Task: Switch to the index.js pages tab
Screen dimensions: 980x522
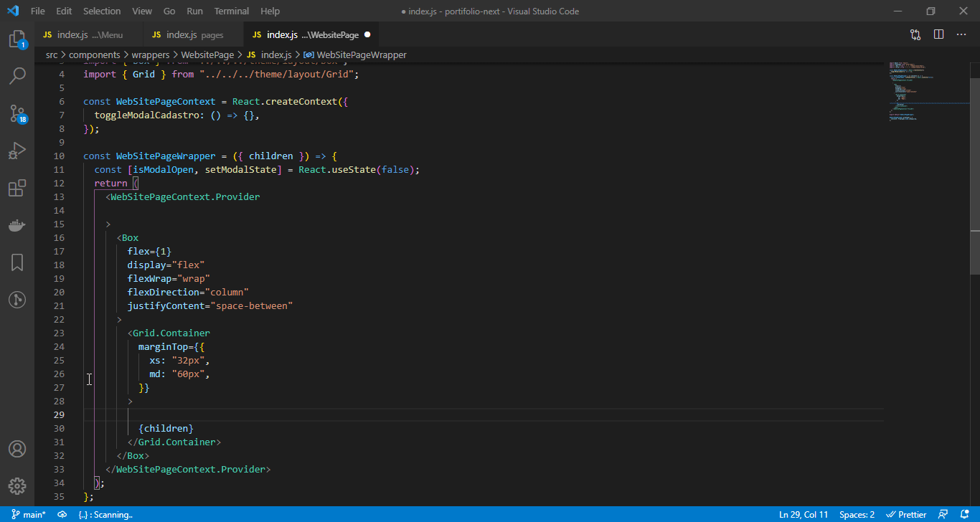Action: (x=194, y=34)
